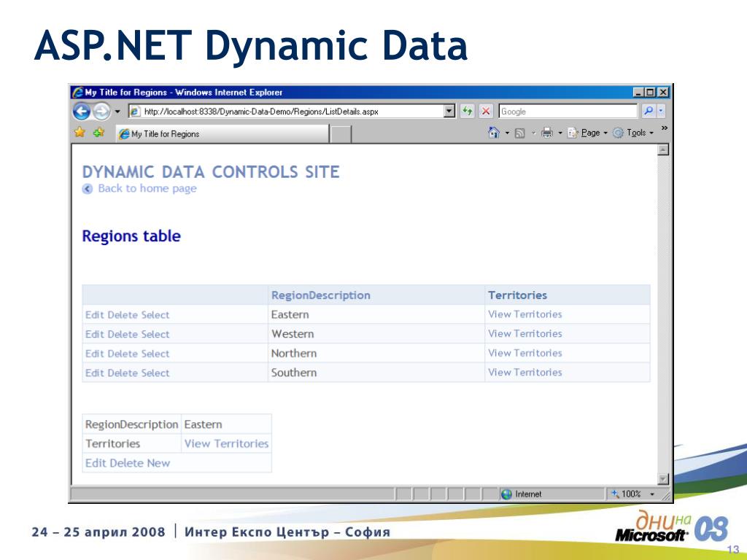Click the Add to Favorites icon
The height and width of the screenshot is (560, 747).
coord(98,133)
